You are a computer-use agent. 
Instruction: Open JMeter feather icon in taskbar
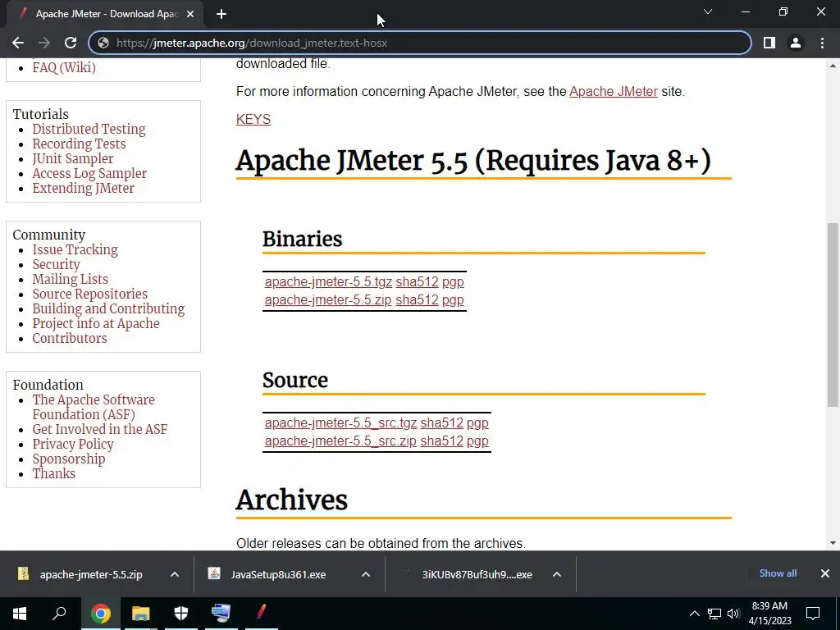pos(261,614)
